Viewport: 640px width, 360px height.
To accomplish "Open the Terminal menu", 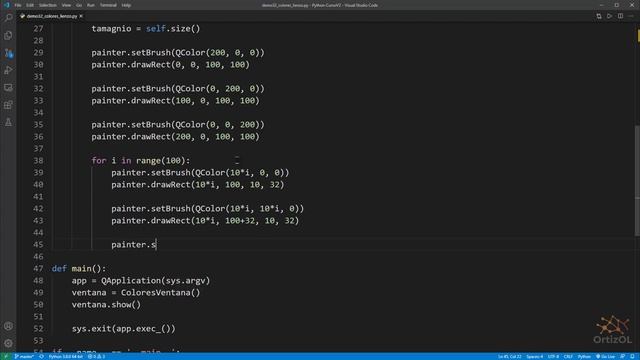I will click(108, 5).
